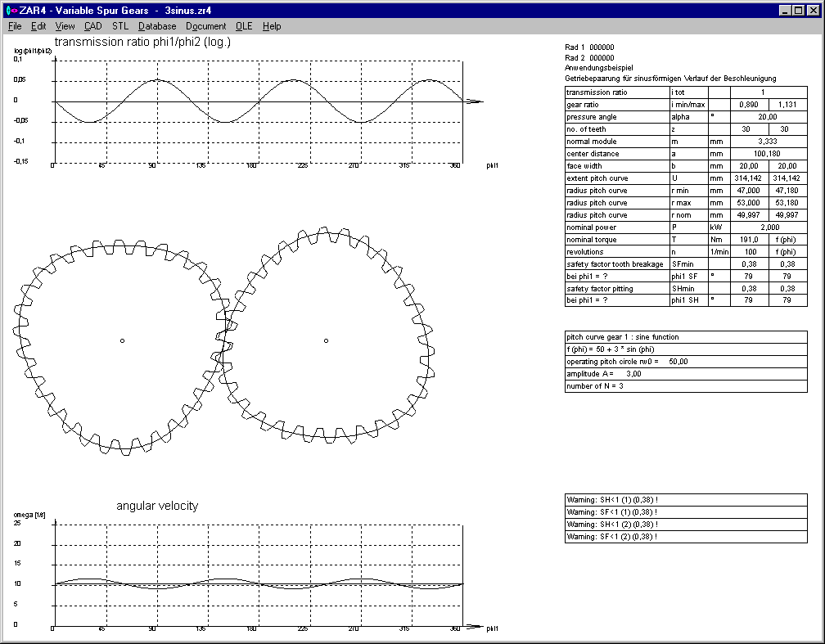Open the Help menu
Viewport: 825px width, 644px height.
coord(272,26)
